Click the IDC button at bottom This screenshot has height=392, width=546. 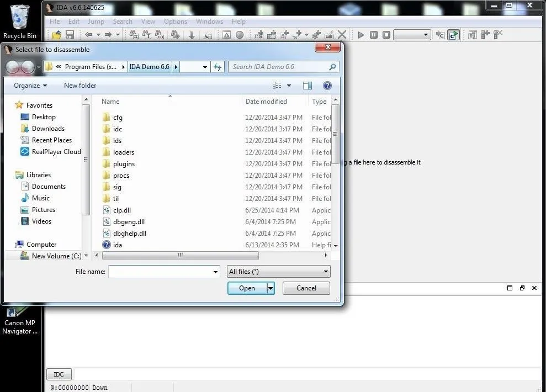point(59,374)
